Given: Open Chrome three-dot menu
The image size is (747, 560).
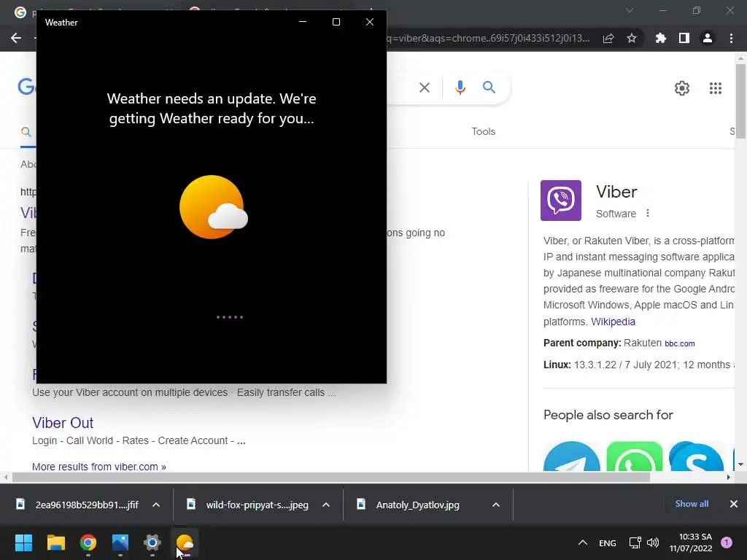Looking at the screenshot, I should tap(731, 38).
